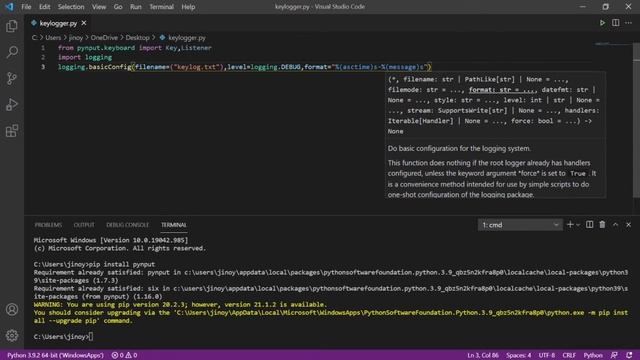Close the terminal panel
This screenshot has width=640, height=360.
click(x=628, y=224)
